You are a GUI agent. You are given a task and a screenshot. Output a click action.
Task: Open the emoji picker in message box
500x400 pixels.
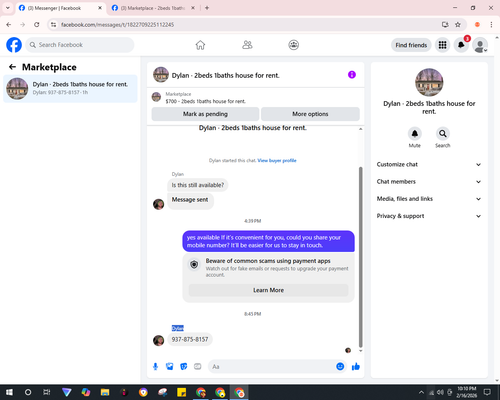click(340, 366)
